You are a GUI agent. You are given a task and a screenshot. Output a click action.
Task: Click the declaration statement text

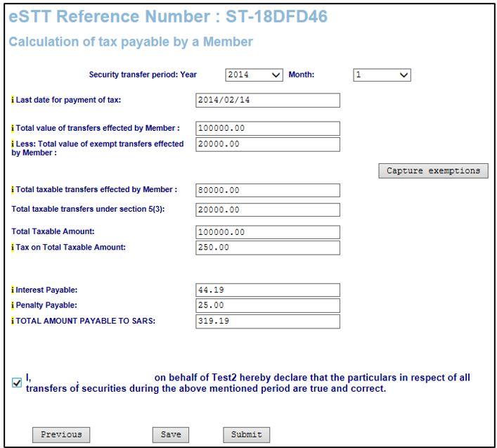248,383
